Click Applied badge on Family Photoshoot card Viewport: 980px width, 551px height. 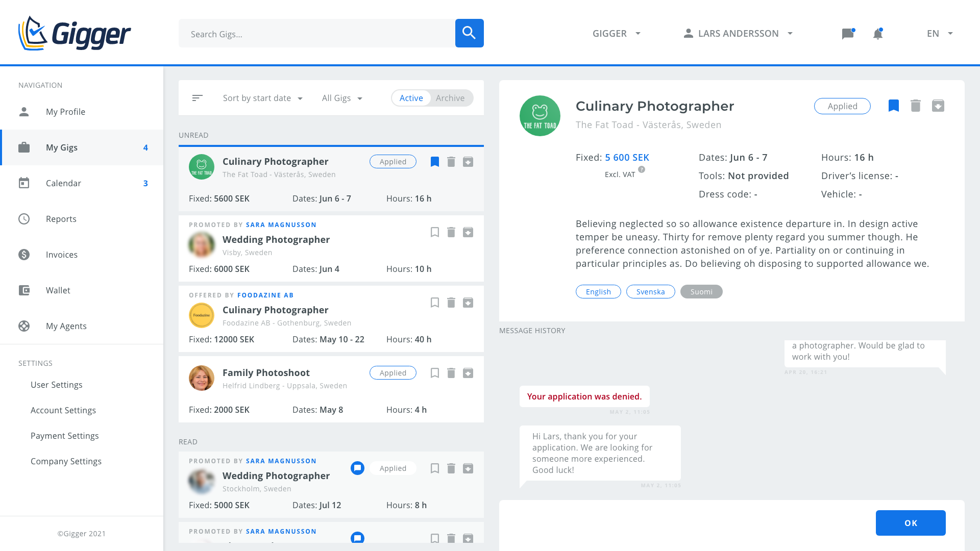pyautogui.click(x=393, y=373)
